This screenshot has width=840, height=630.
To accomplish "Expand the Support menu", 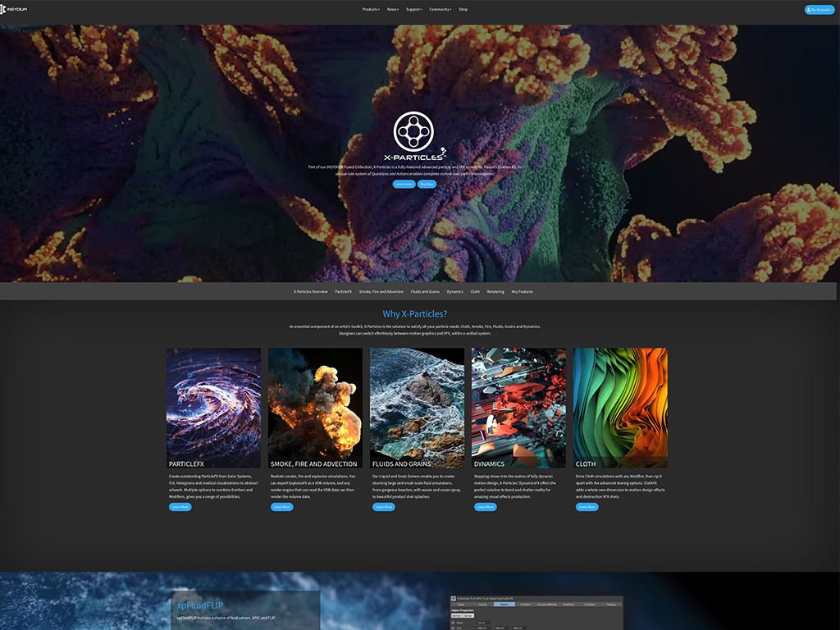I will point(414,10).
